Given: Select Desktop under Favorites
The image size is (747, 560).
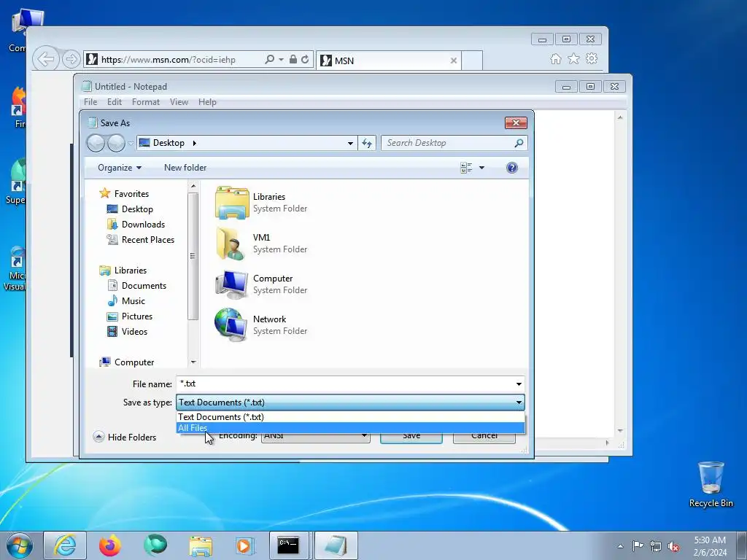Looking at the screenshot, I should coord(130,209).
